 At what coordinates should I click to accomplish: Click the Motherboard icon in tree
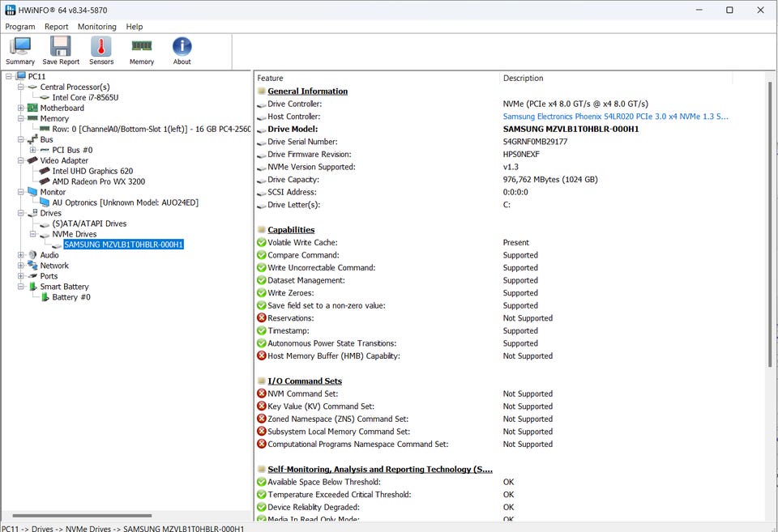point(32,108)
